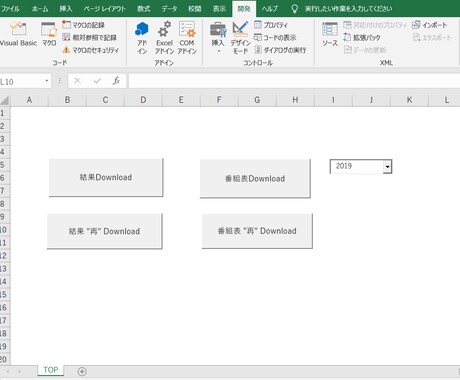The height and width of the screenshot is (380, 460).
Task: Open the ファイル tab
Action: (x=10, y=9)
